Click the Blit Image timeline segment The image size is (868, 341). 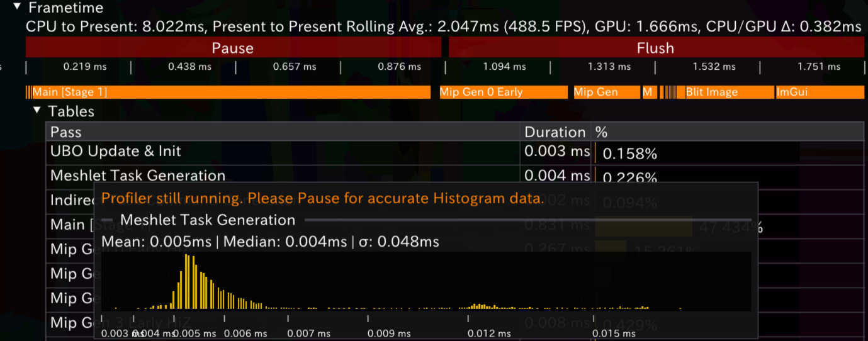coord(729,92)
